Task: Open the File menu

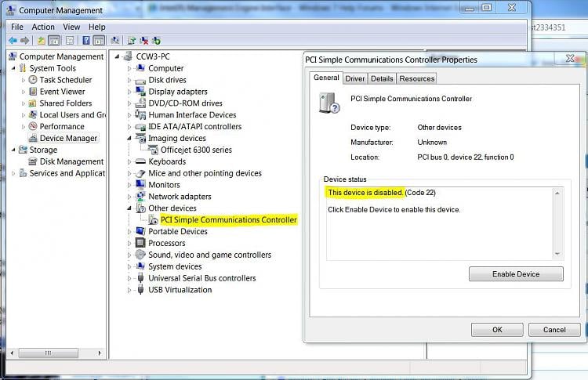Action: click(x=17, y=27)
